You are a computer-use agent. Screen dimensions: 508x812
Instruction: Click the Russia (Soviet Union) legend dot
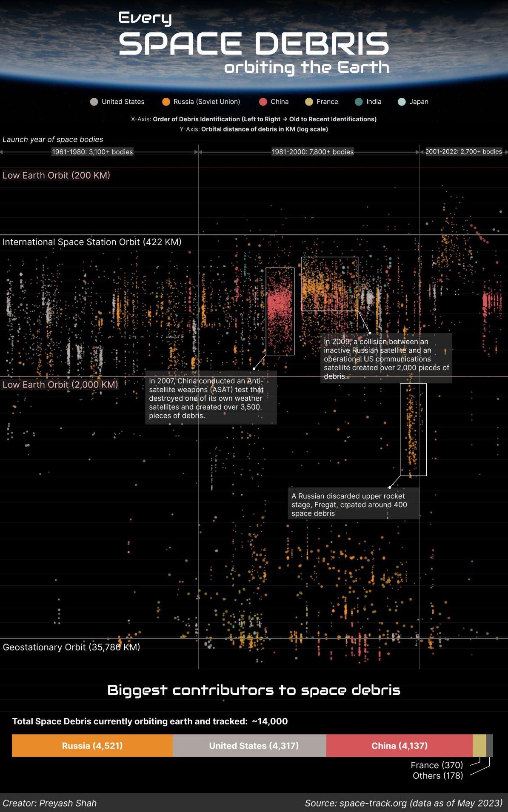pyautogui.click(x=166, y=102)
